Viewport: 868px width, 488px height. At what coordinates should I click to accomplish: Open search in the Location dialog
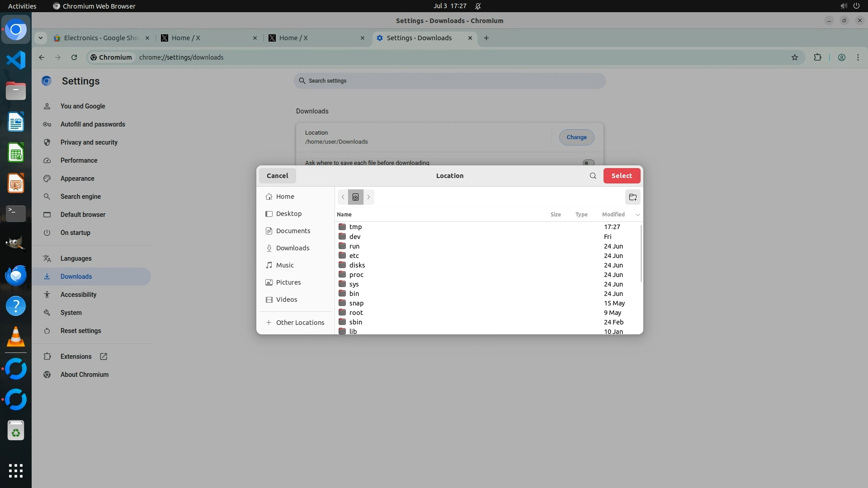pyautogui.click(x=593, y=176)
